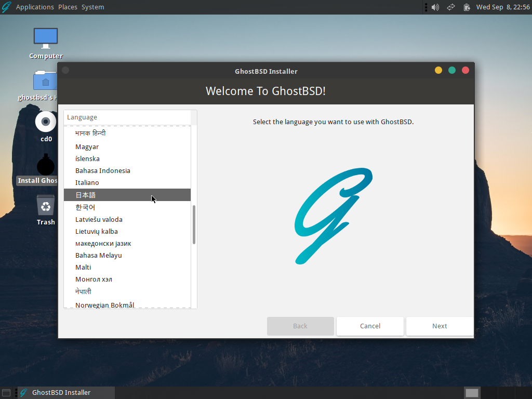This screenshot has height=399, width=532.
Task: Click the date and time clock
Action: (x=503, y=7)
